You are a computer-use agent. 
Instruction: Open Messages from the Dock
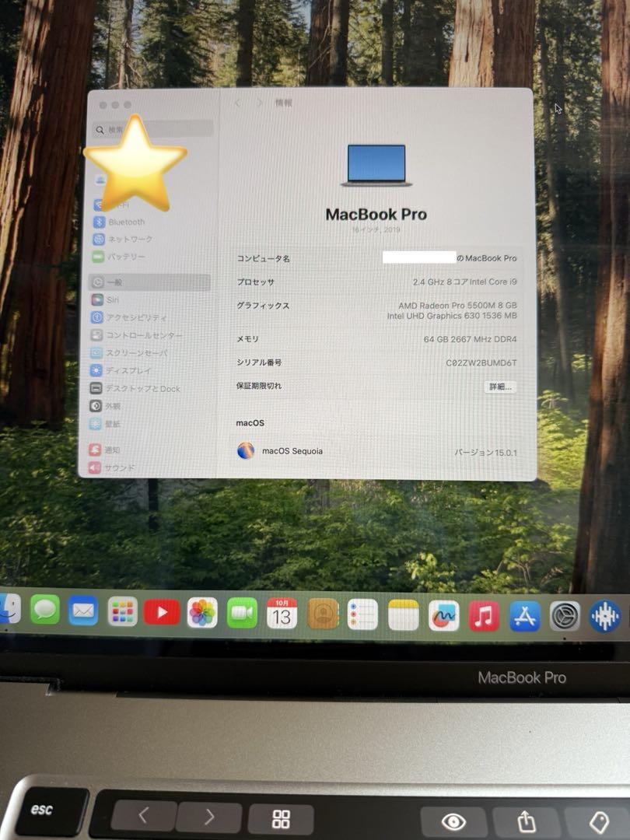pos(45,611)
